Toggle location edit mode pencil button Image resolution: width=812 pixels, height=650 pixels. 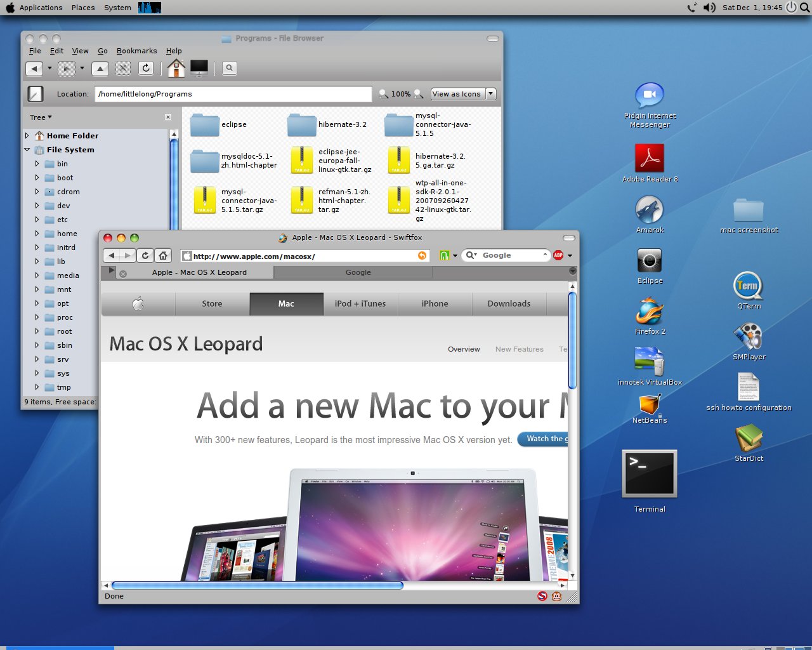pos(36,94)
